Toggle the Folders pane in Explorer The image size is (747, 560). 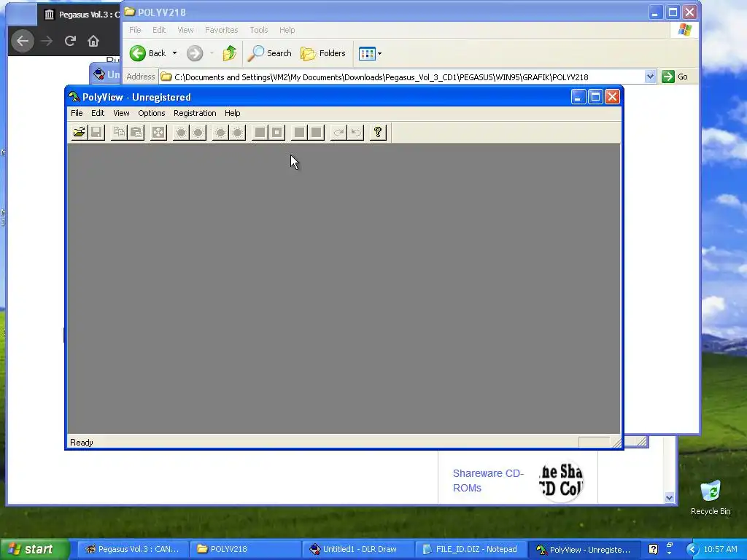pyautogui.click(x=323, y=53)
